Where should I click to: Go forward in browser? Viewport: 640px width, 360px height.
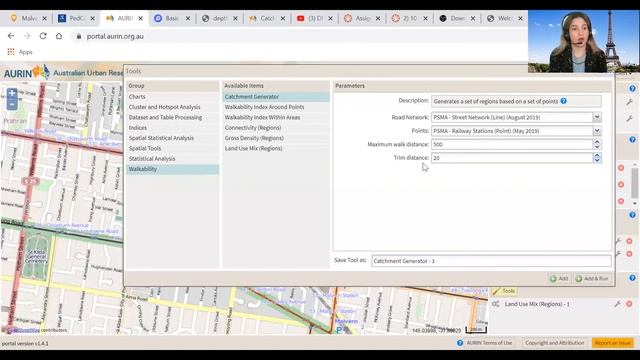pyautogui.click(x=27, y=36)
